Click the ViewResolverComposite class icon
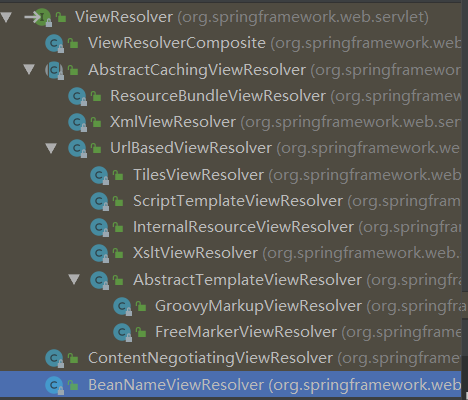468x400 pixels. 54,43
